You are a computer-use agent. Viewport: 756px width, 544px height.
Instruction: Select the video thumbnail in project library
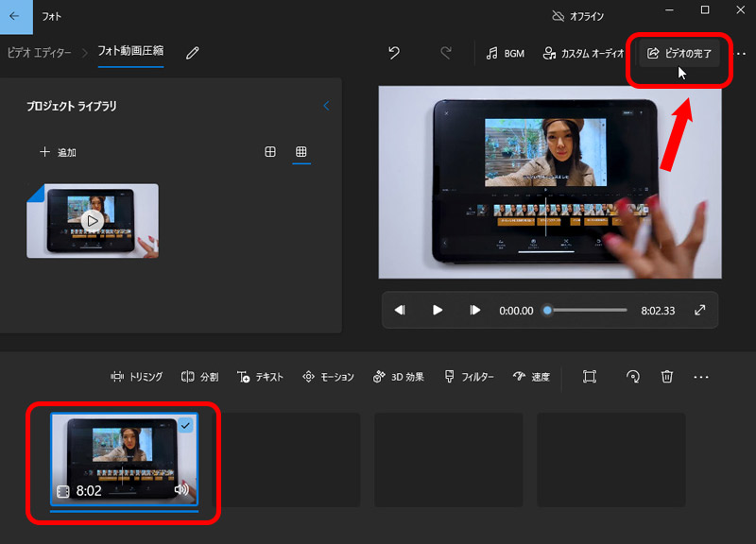(x=93, y=221)
